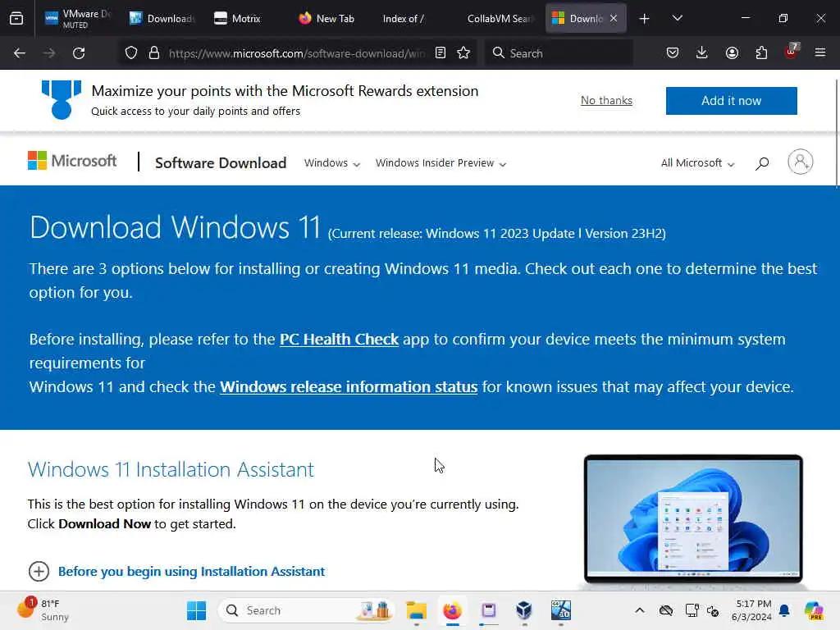The width and height of the screenshot is (840, 630).
Task: Bookmark this page with the star icon
Action: point(464,53)
